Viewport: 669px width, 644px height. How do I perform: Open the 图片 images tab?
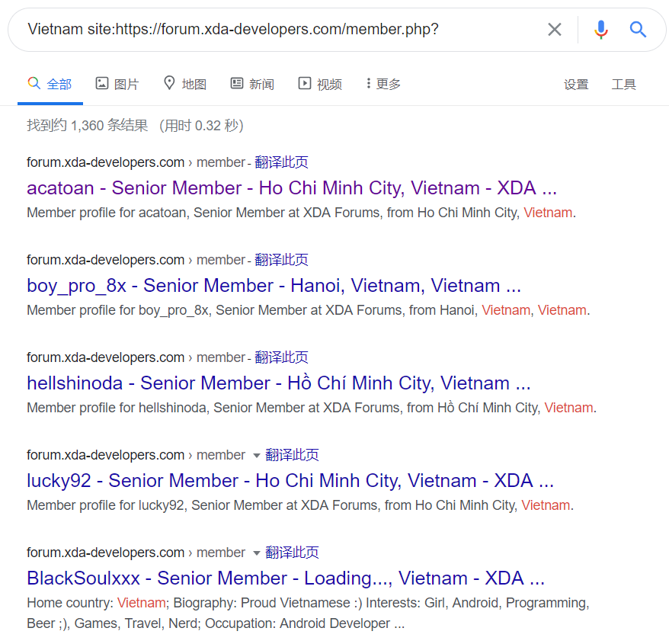pos(117,84)
